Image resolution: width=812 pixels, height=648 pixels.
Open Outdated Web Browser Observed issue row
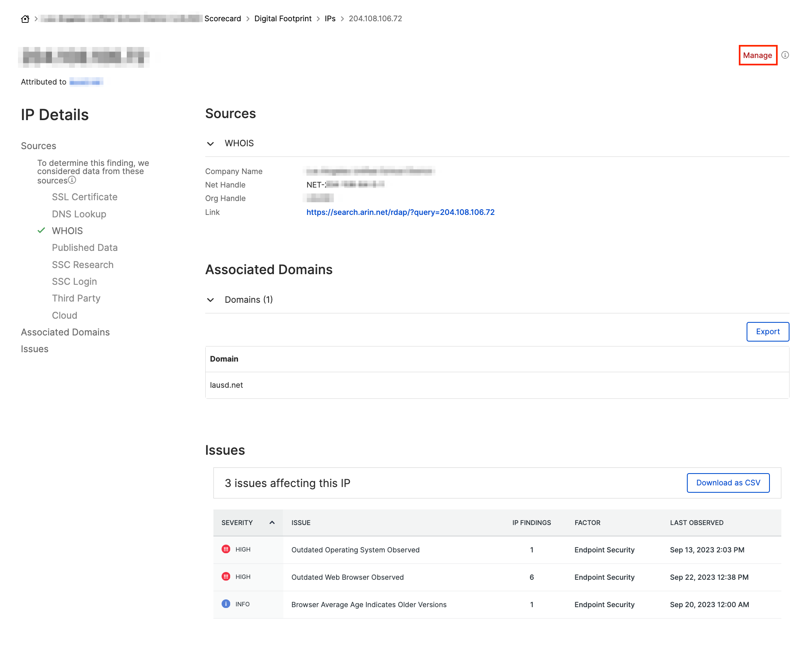click(497, 577)
